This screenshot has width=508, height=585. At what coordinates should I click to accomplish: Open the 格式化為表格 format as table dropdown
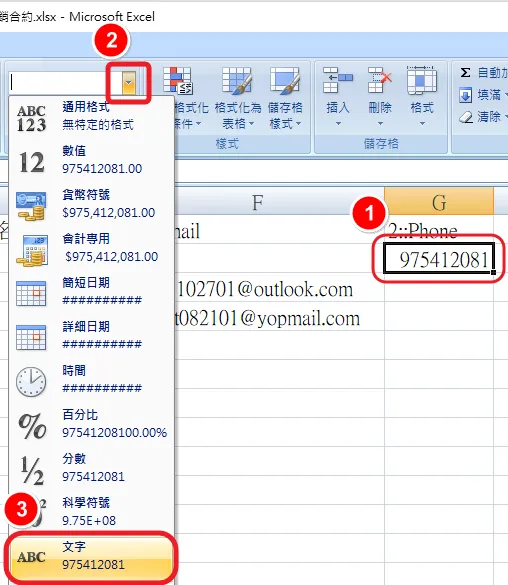(x=238, y=99)
